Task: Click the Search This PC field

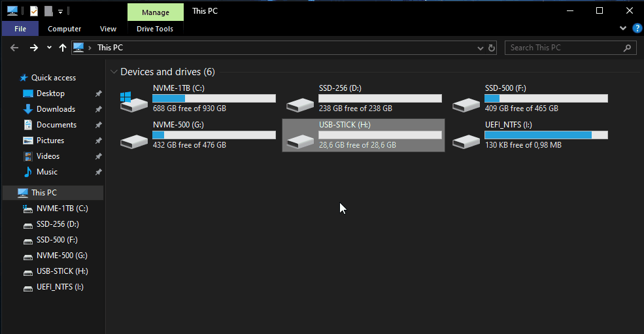Action: 562,48
